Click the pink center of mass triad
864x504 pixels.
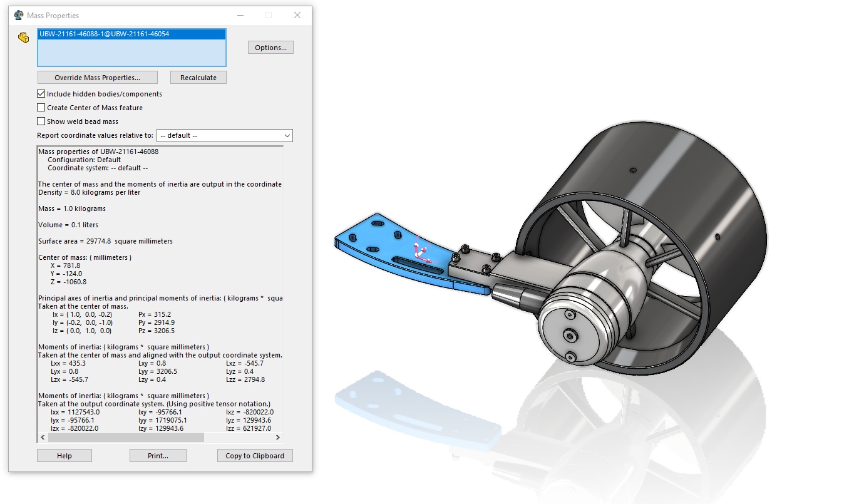(x=423, y=252)
